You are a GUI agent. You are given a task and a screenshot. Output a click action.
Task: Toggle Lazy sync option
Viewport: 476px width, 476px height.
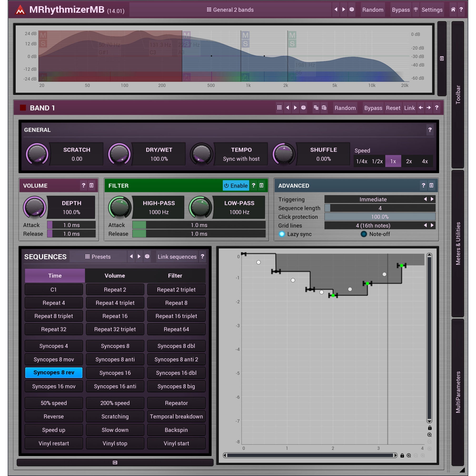pyautogui.click(x=295, y=234)
